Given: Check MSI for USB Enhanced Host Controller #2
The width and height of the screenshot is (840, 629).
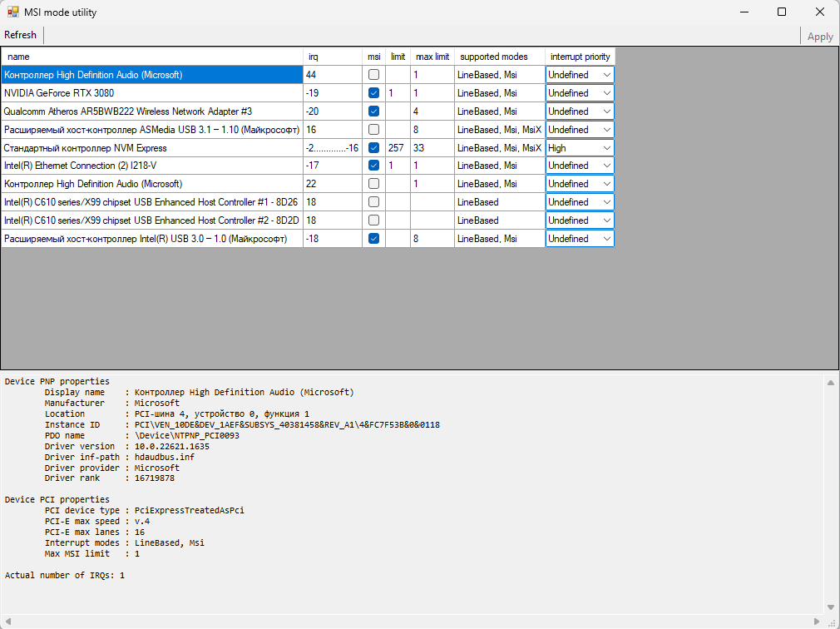Looking at the screenshot, I should [374, 220].
